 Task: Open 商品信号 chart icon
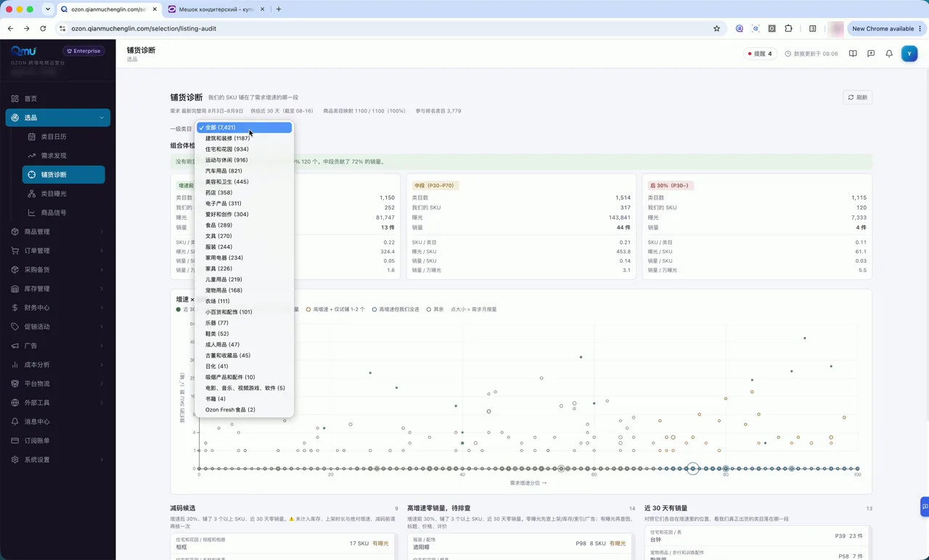pyautogui.click(x=32, y=213)
